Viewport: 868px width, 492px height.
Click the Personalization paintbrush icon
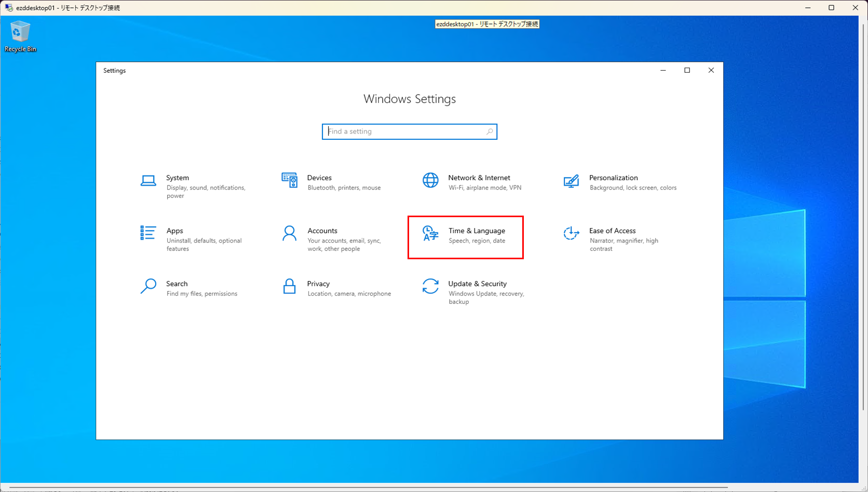(571, 181)
